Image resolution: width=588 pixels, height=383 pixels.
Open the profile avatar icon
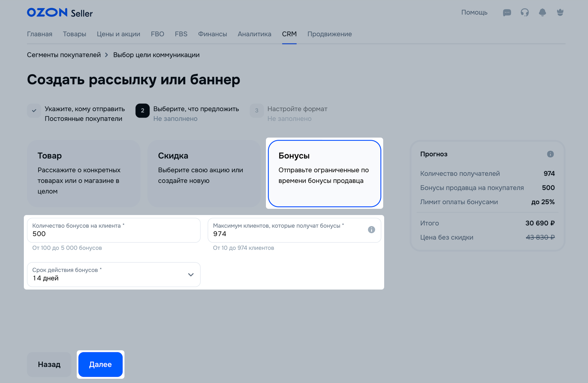(560, 13)
